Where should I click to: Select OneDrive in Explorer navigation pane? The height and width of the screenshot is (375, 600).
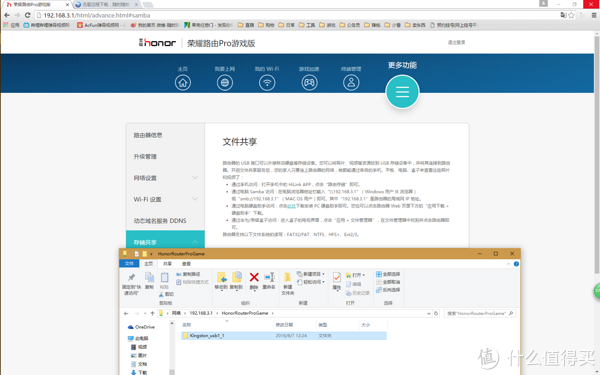click(141, 327)
